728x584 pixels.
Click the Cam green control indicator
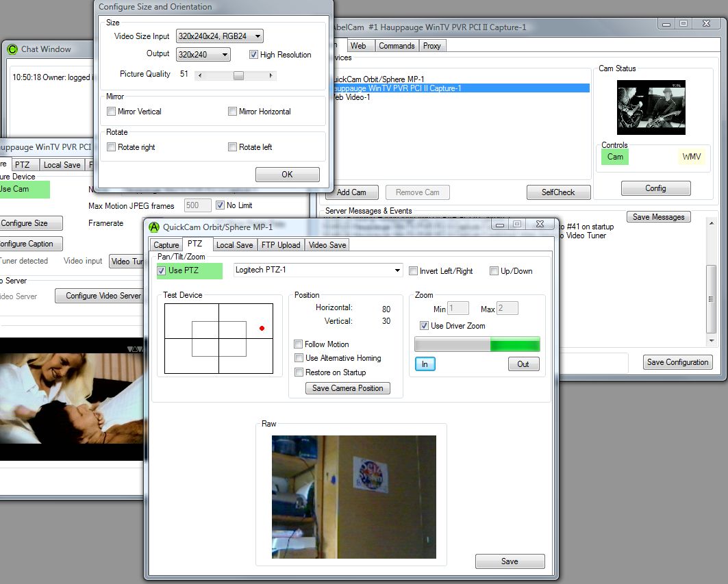tap(615, 157)
